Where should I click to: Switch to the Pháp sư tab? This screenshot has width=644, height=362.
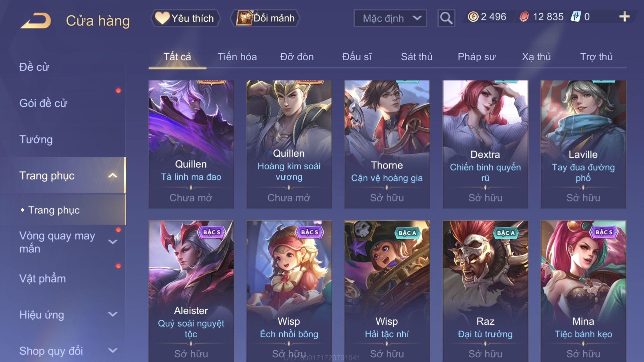(477, 57)
